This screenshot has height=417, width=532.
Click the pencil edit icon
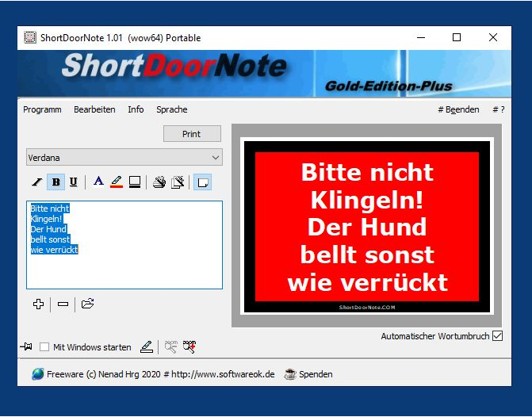point(147,346)
